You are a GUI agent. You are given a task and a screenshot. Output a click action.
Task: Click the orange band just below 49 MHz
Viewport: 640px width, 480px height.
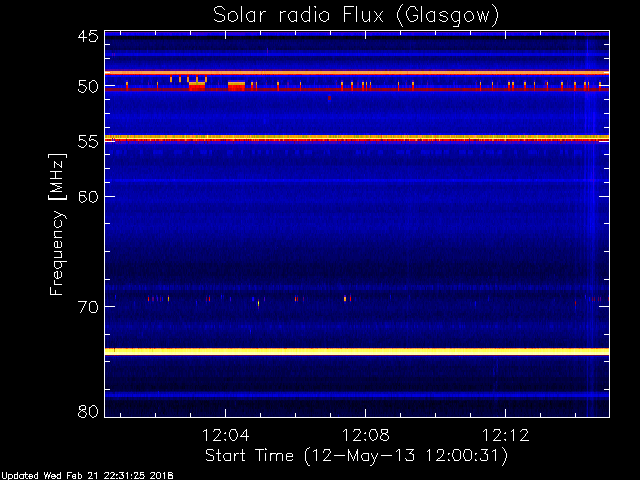[x=357, y=73]
